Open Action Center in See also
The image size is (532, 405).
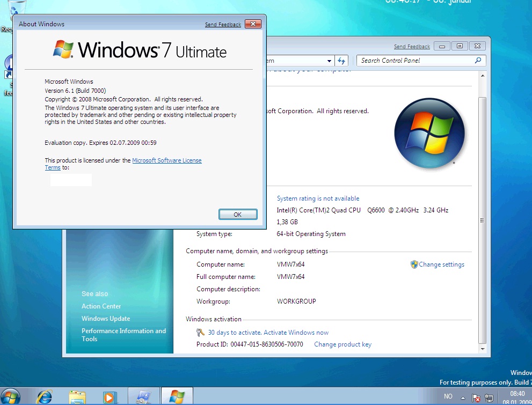101,306
